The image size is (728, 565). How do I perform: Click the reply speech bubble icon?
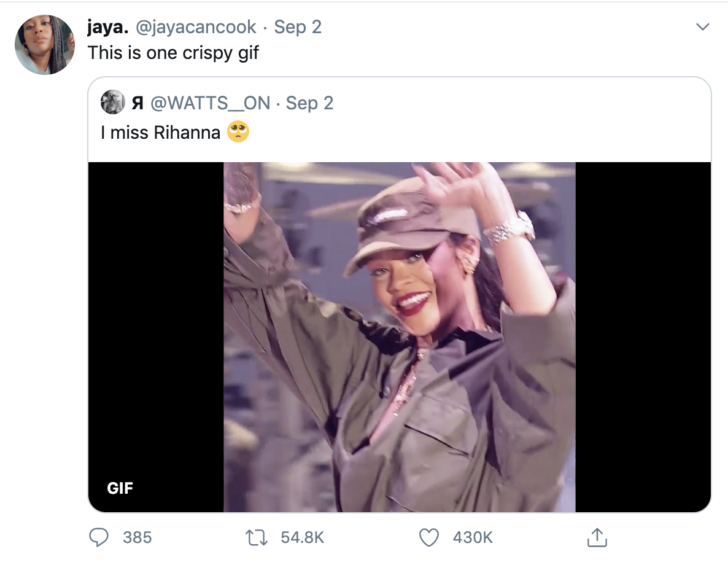99,537
